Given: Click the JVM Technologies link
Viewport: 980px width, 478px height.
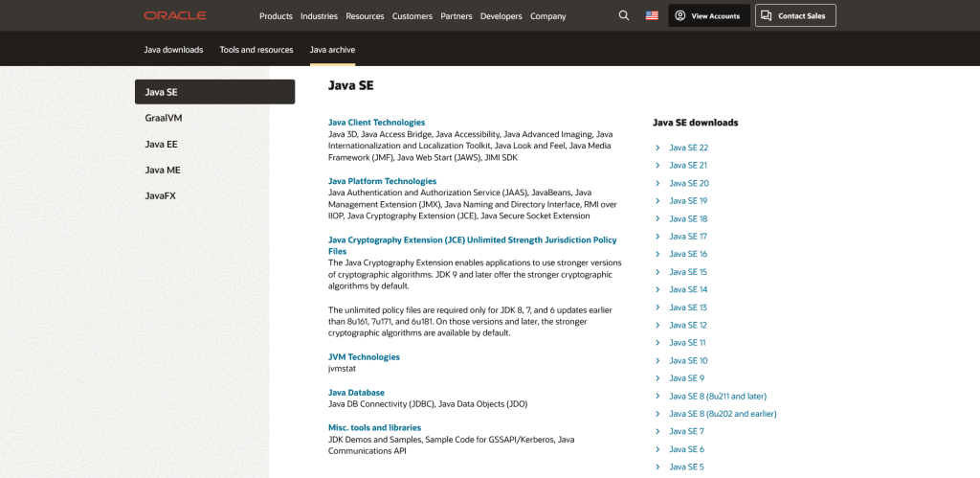Looking at the screenshot, I should [364, 357].
